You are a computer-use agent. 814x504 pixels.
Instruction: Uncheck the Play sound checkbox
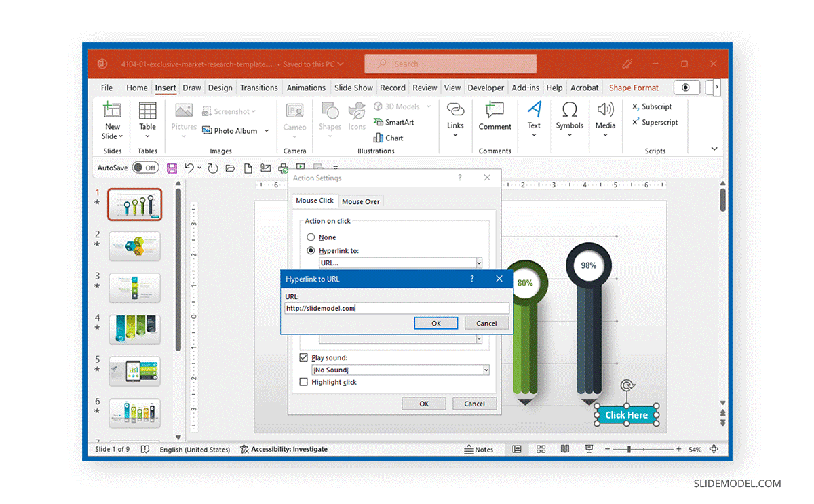click(303, 357)
